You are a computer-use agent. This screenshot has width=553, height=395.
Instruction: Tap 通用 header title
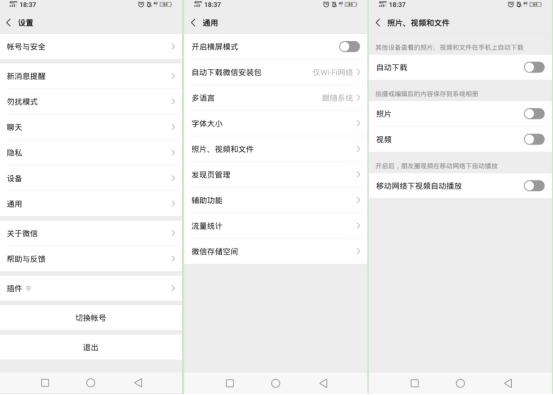pos(210,23)
